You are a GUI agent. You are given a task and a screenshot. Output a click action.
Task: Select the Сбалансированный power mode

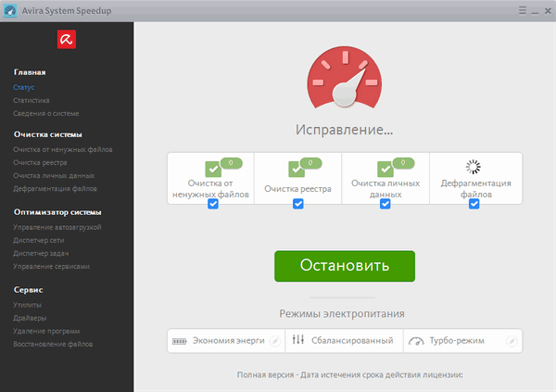(344, 341)
